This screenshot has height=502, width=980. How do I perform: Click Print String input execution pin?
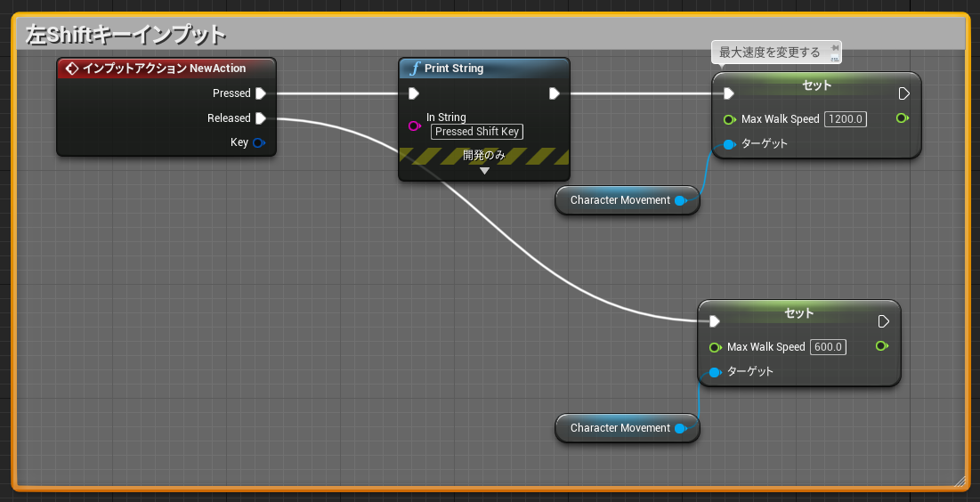coord(413,93)
